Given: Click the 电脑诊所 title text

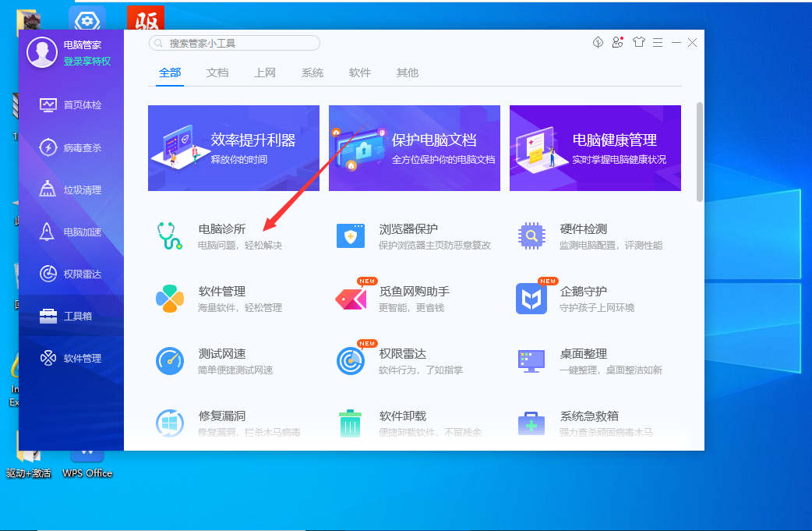Looking at the screenshot, I should [x=222, y=229].
